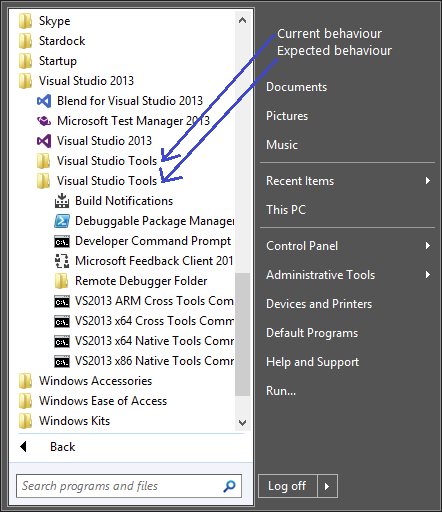Open Documents from the right pane
This screenshot has height=513, width=442.
click(x=296, y=87)
